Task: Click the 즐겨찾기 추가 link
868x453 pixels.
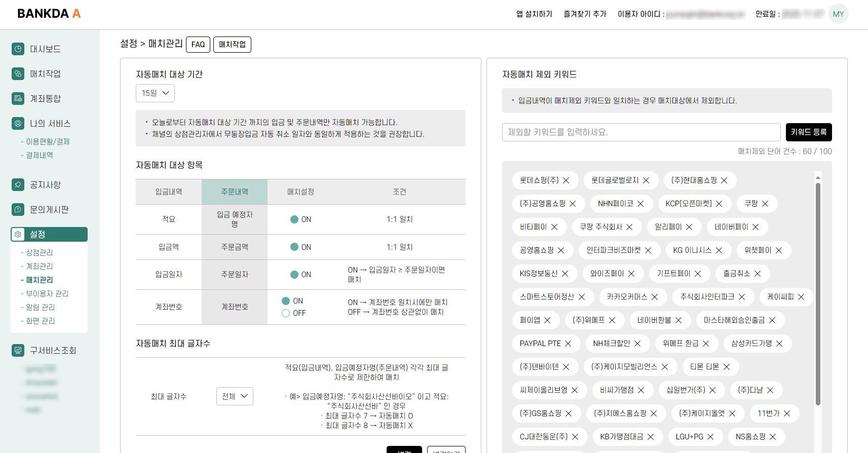Action: [x=585, y=14]
